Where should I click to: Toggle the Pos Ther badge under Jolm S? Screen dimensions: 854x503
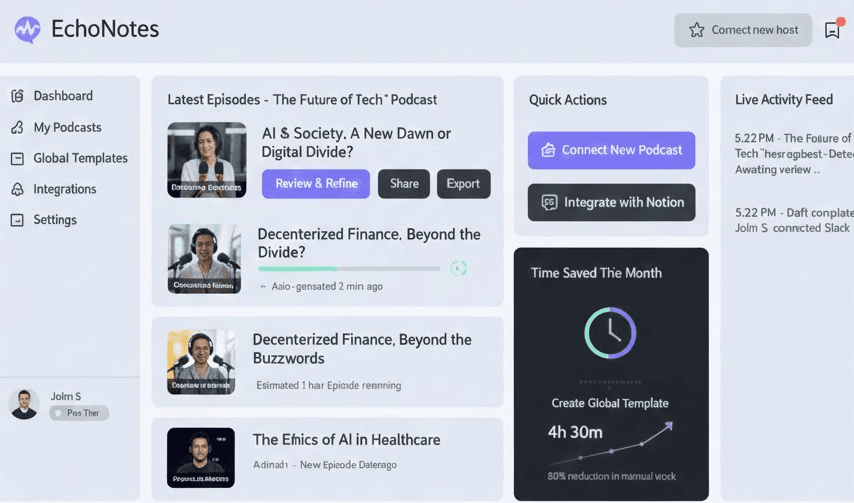(x=79, y=413)
